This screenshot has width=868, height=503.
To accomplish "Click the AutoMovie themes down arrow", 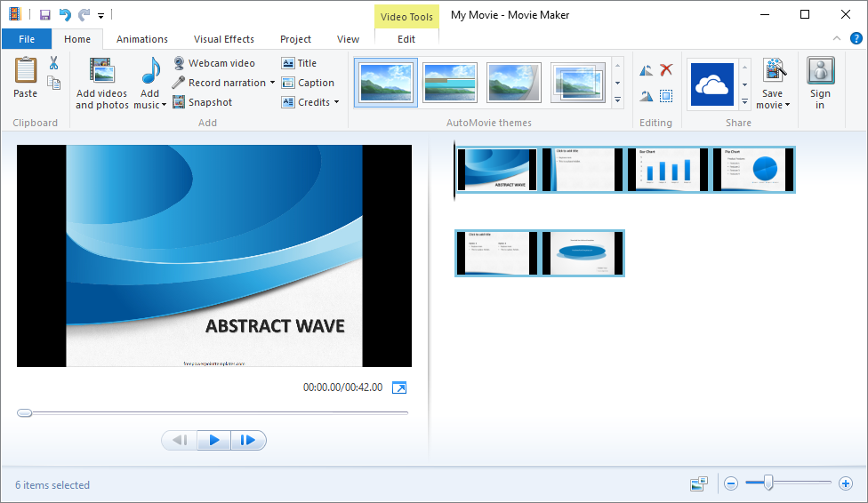I will click(618, 83).
